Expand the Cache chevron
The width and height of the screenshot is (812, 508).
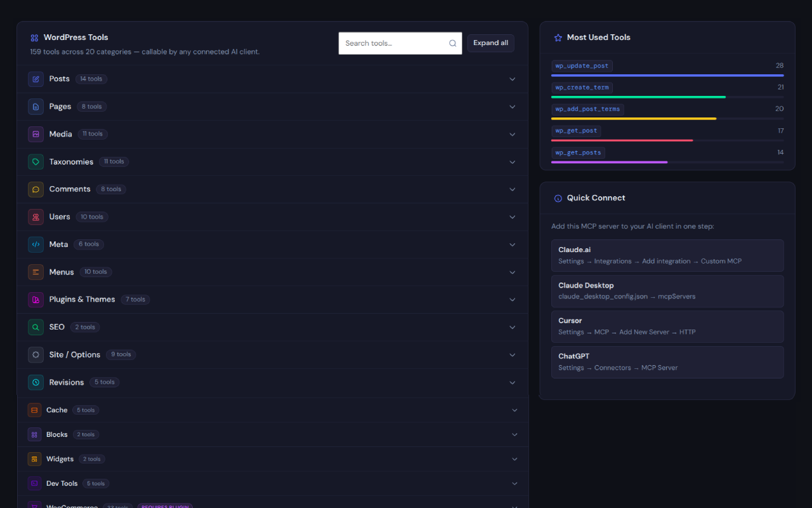(x=514, y=410)
